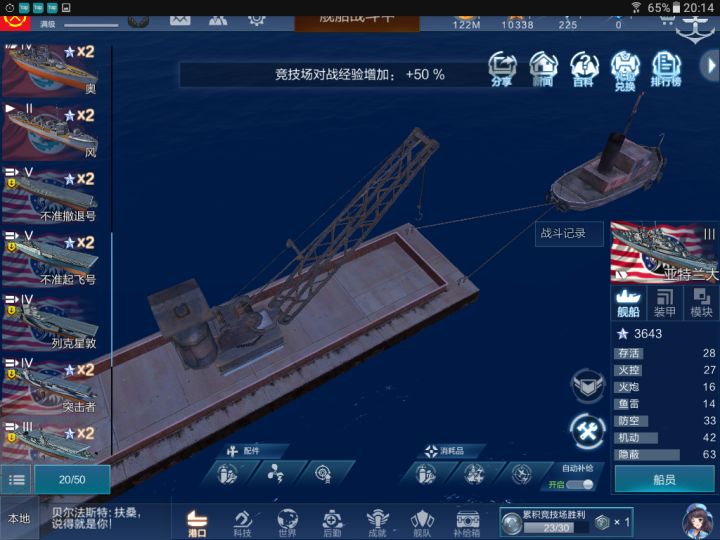Tap the 舰船战斗 orange banner at top
This screenshot has height=540, width=720.
(357, 23)
